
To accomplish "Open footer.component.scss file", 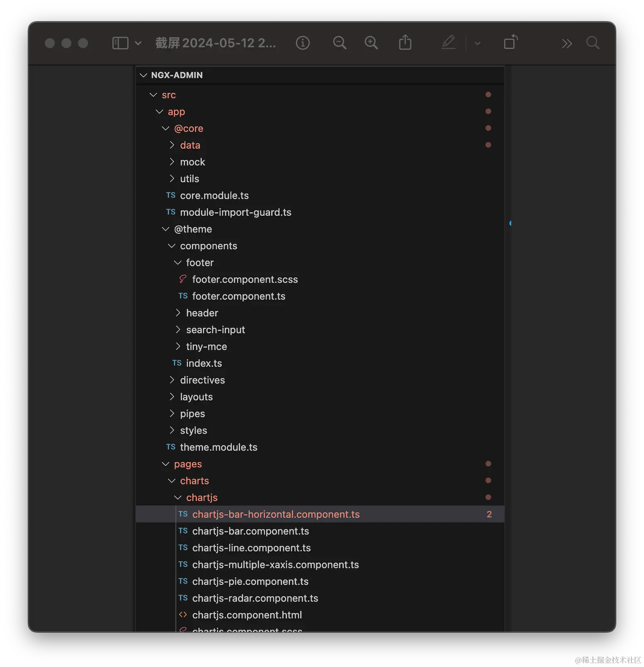I will click(x=245, y=280).
